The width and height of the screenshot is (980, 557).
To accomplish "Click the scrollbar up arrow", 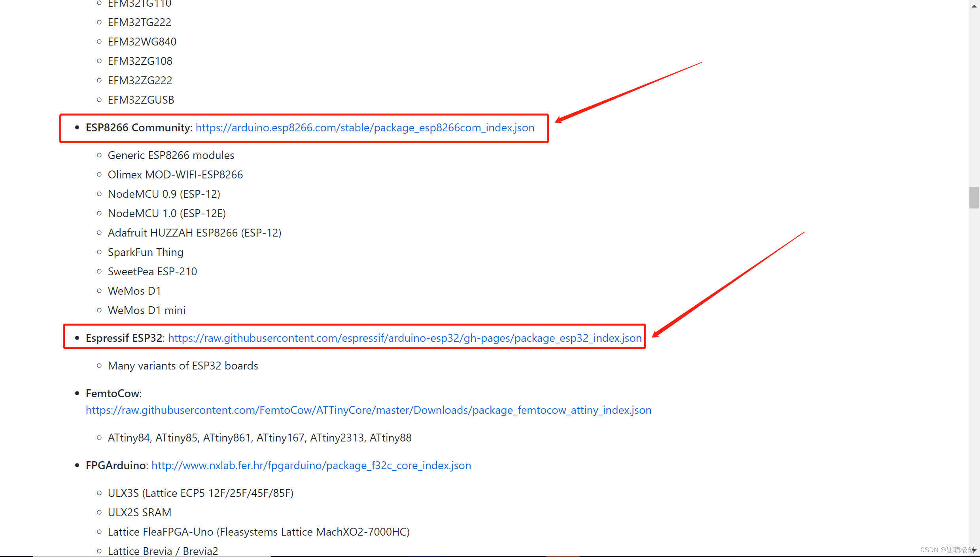I will point(974,6).
